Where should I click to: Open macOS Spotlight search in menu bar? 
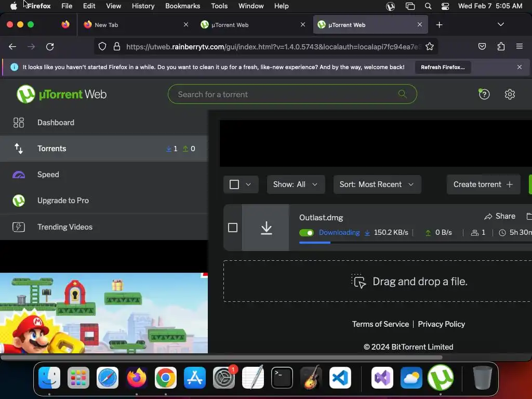(428, 6)
